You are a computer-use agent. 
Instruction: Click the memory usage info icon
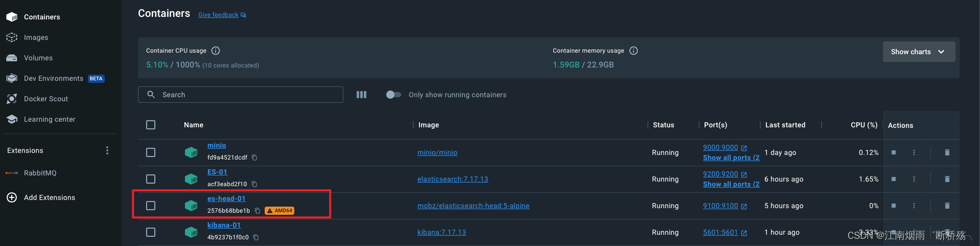634,51
